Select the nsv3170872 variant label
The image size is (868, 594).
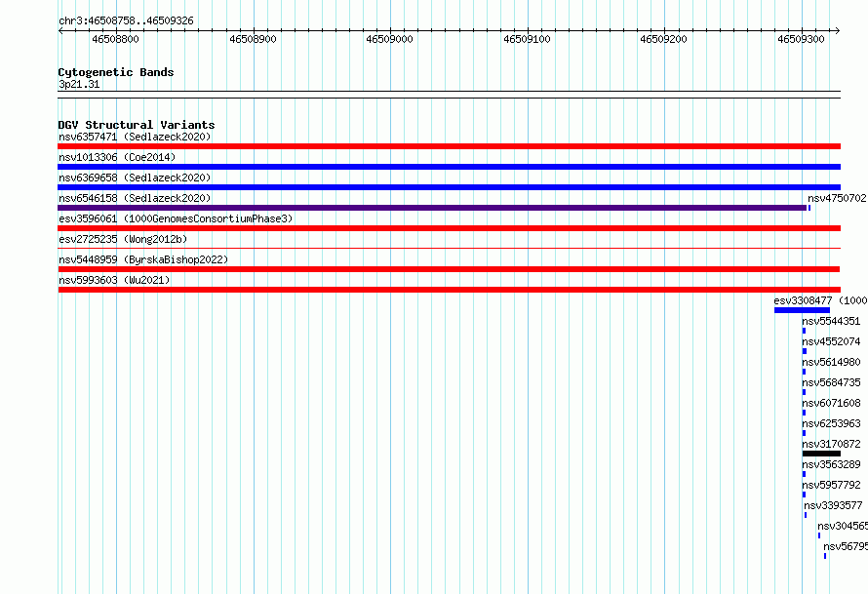[832, 444]
